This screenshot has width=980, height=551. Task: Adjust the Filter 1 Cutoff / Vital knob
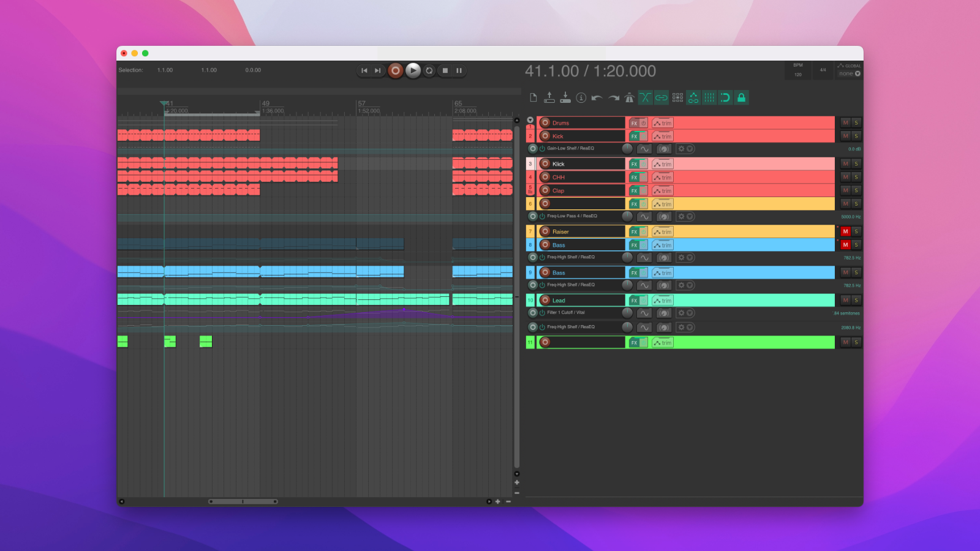tap(627, 313)
